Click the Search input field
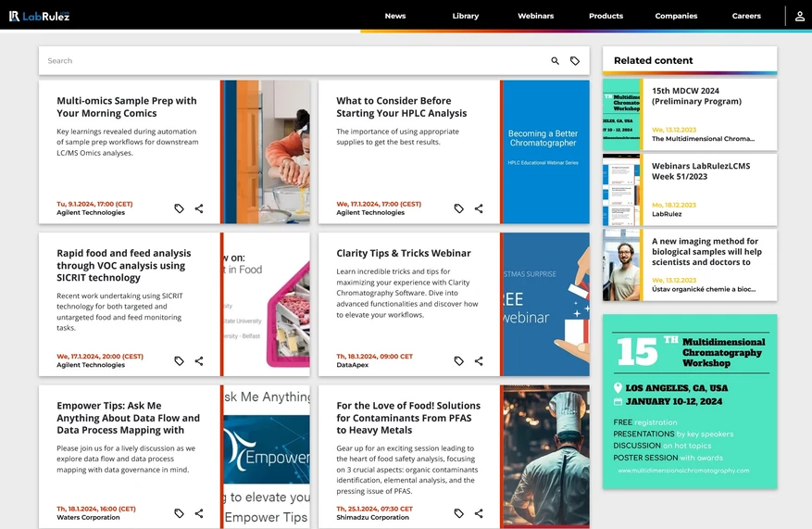 (x=295, y=60)
